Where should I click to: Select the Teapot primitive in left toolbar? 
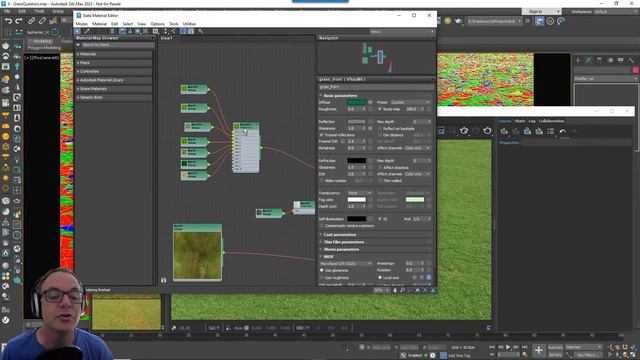pos(6,46)
